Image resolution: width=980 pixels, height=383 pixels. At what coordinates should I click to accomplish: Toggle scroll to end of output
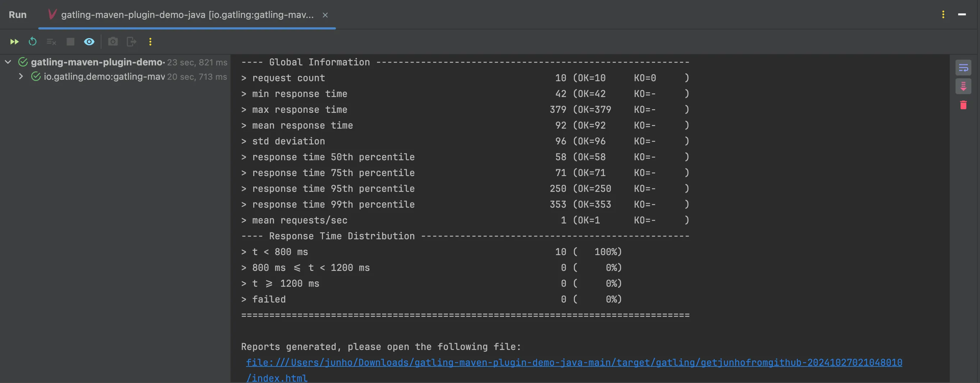pyautogui.click(x=963, y=87)
